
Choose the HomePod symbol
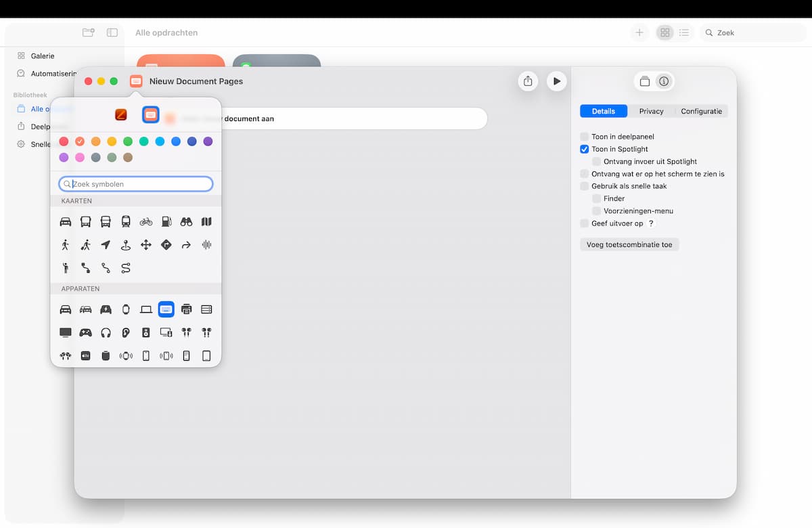click(106, 355)
